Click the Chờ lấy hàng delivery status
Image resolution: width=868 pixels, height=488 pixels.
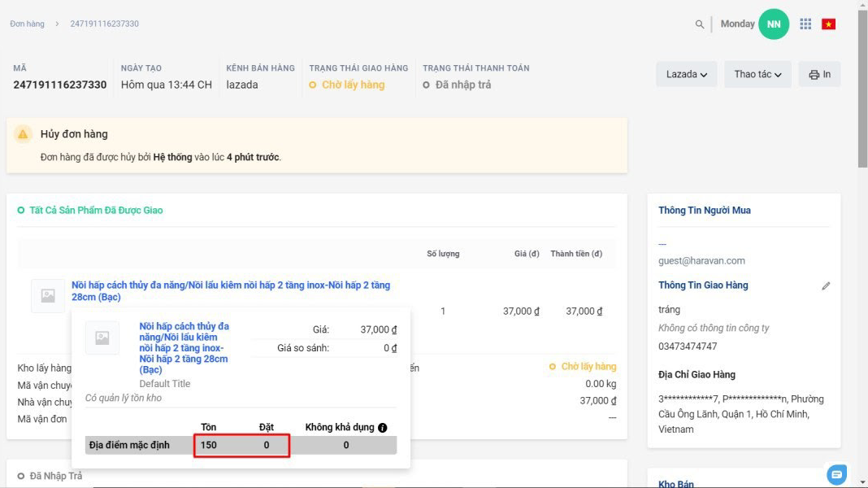pyautogui.click(x=353, y=85)
